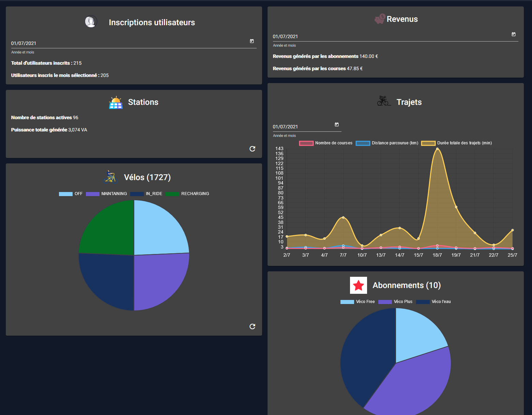Click the user avatar icon beside Inscriptions utilisateurs
Viewport: 532px width, 415px height.
click(91, 22)
